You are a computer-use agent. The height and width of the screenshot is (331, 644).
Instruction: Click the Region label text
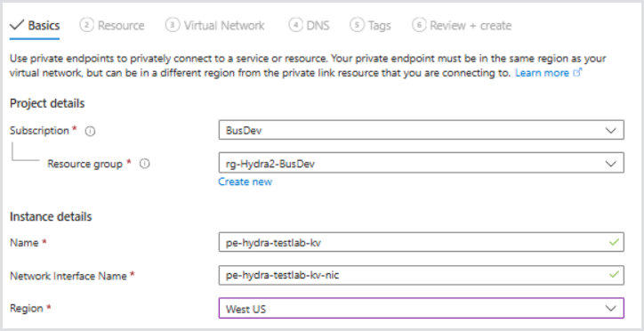click(x=27, y=308)
